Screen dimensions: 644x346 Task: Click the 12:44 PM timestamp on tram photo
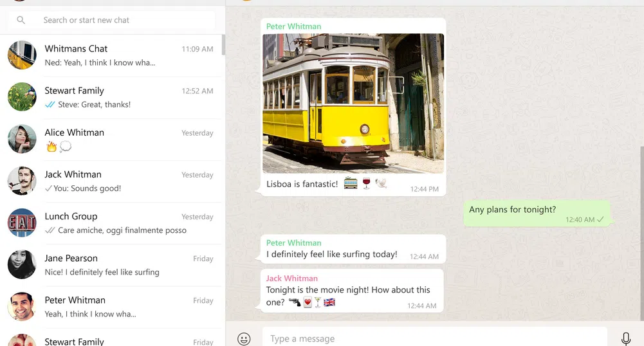[x=424, y=189]
